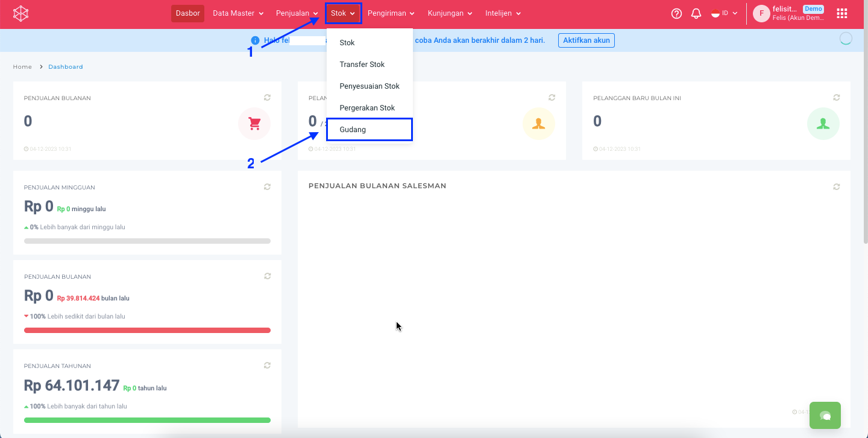Expand the Pengiriman dropdown menu
Screen dimensions: 868x438
click(391, 13)
